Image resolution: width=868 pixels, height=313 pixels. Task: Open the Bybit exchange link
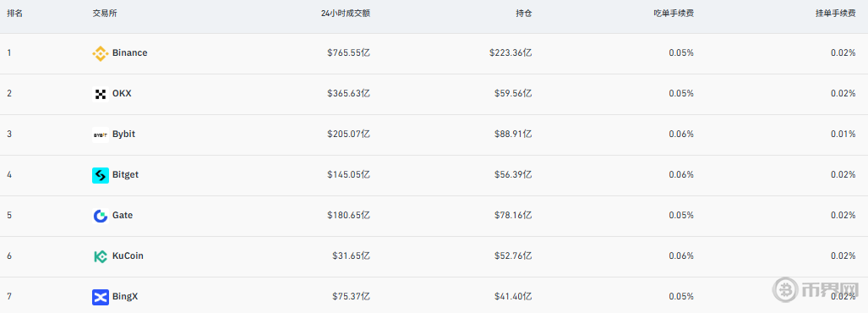[123, 134]
